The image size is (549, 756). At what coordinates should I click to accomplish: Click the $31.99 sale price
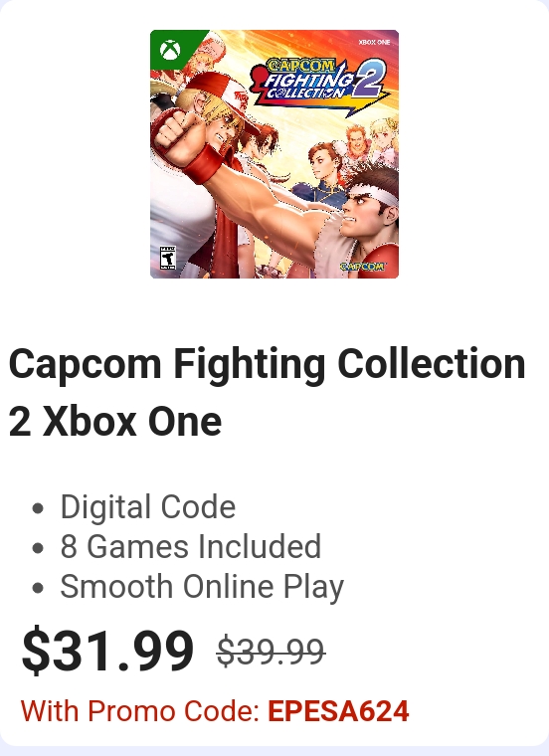point(107,650)
